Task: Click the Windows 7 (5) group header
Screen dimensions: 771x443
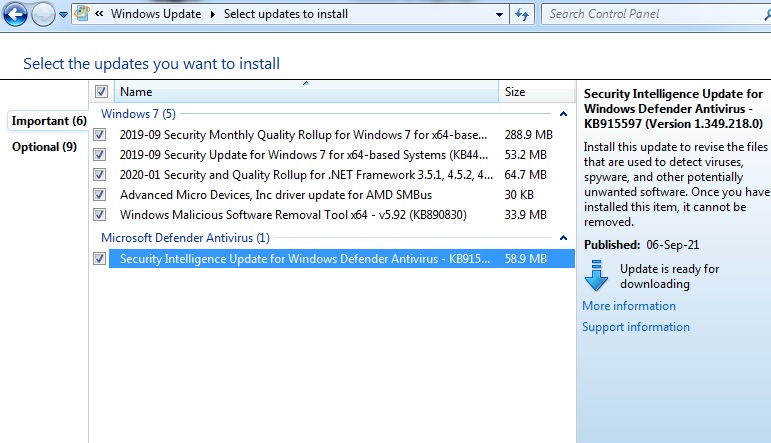Action: [138, 114]
